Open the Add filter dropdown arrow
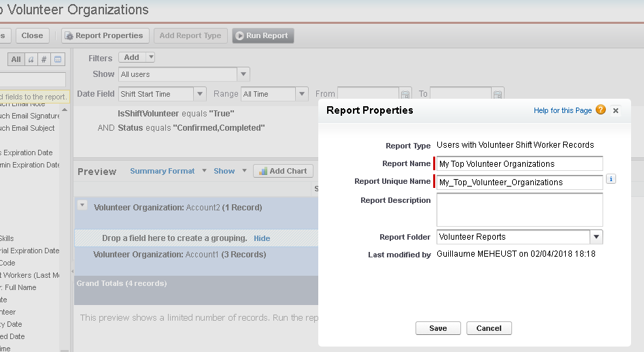This screenshot has height=352, width=644. point(151,57)
